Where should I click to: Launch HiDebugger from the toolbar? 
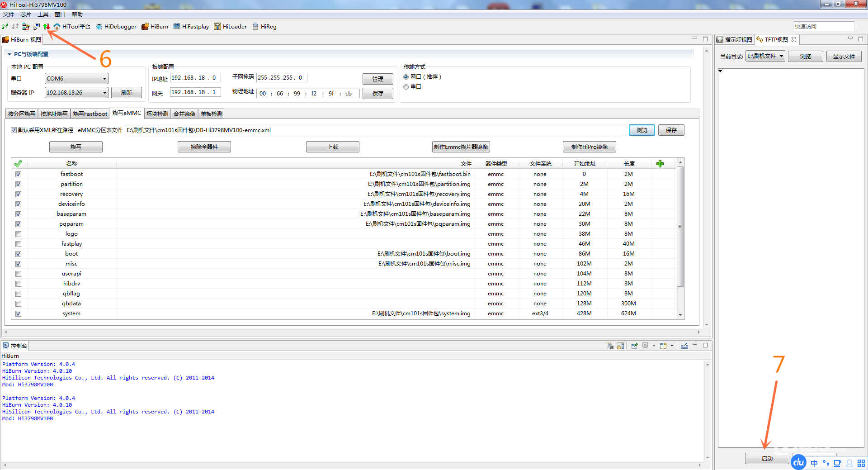(x=116, y=26)
